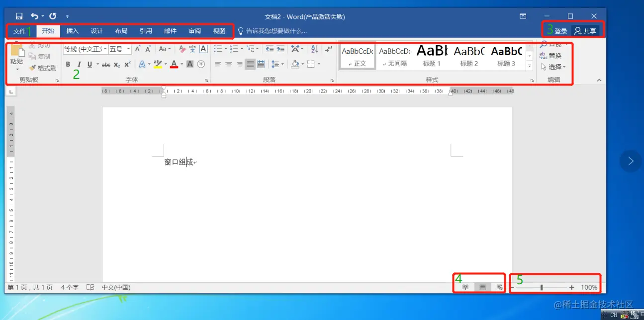Apply the yellow text highlight color
Screen dimensions: 644x320
tap(157, 64)
